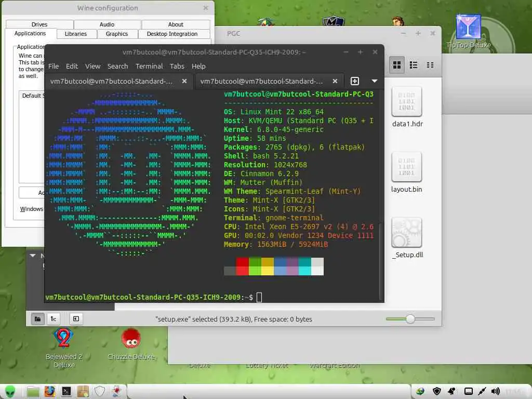Open the terminal tab list dropdown arrow
The image size is (532, 399).
(x=374, y=81)
